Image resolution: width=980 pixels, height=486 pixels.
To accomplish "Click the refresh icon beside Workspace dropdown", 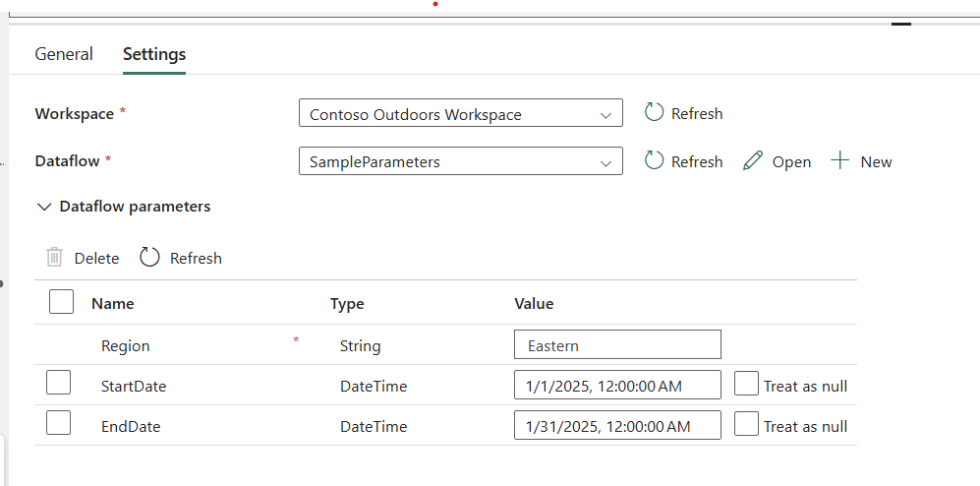I will [x=654, y=113].
